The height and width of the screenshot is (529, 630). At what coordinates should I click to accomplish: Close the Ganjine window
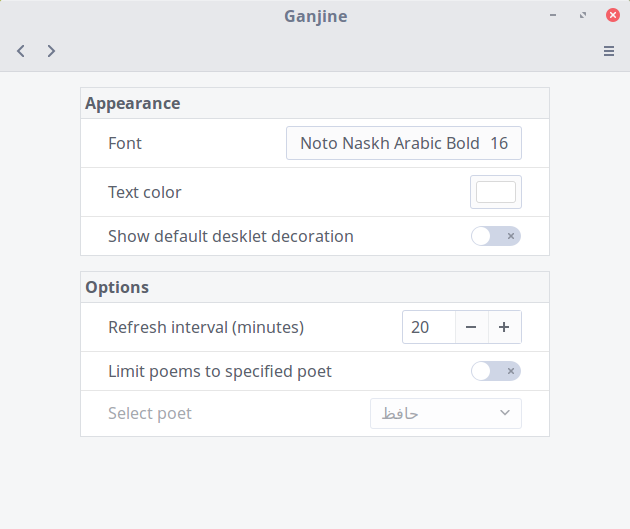coord(612,16)
